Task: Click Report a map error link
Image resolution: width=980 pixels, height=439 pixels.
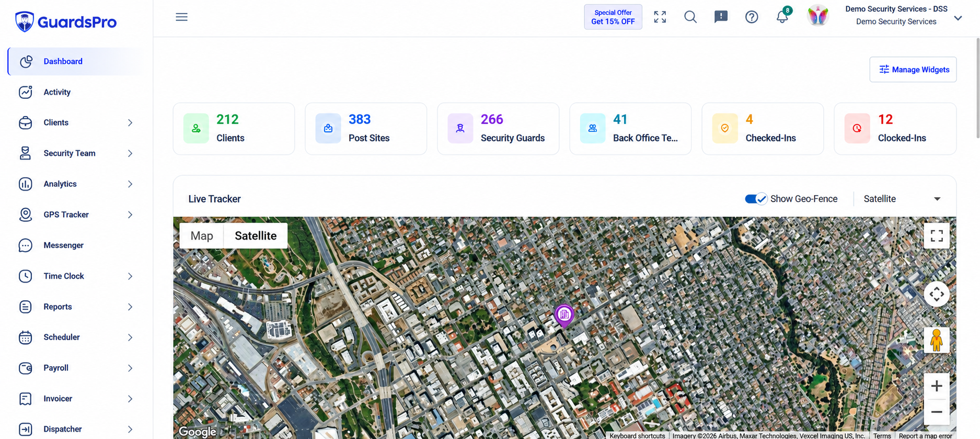Action: (x=925, y=435)
